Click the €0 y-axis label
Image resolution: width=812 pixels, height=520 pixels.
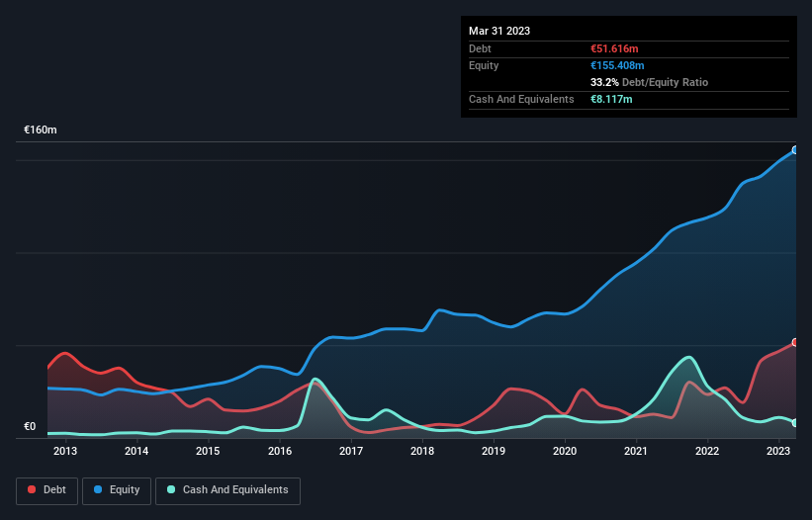(x=30, y=426)
